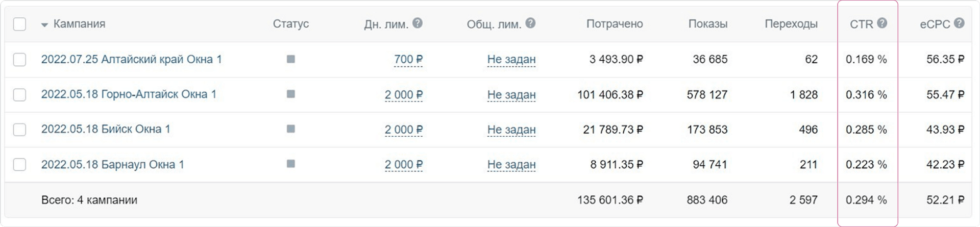Screen dimensions: 980x227
Task: Check the Алтайский край Окна 1 row
Action: coord(19,60)
